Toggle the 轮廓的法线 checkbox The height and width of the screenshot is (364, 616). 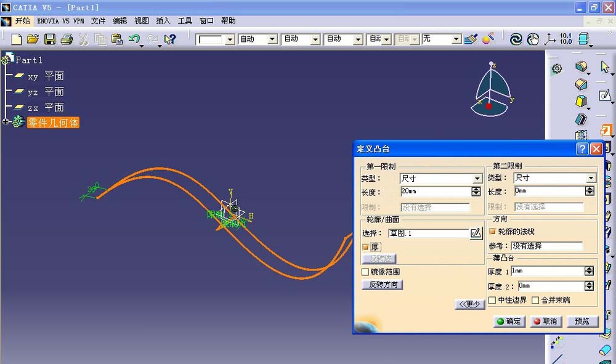492,232
